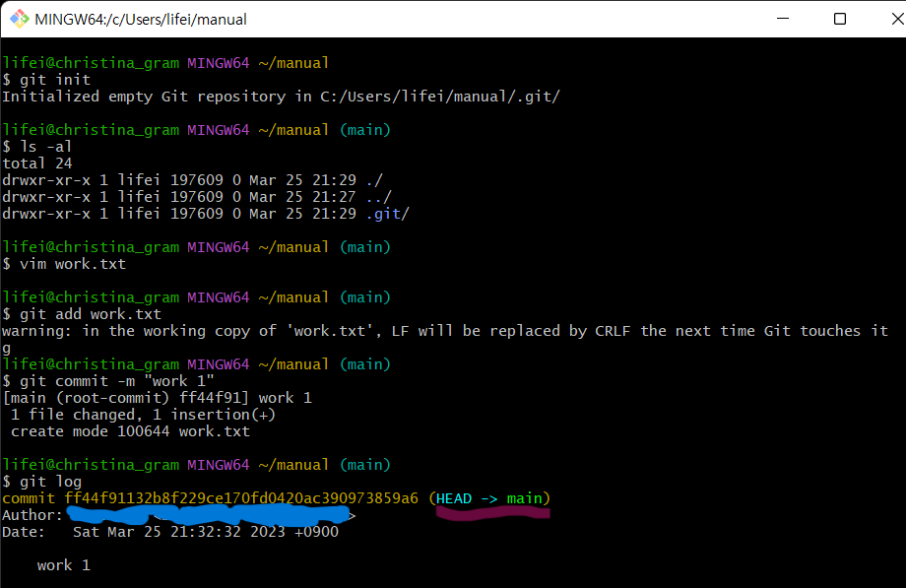Click 'Initialized empty Git repository' output line
This screenshot has width=906, height=588.
[281, 96]
